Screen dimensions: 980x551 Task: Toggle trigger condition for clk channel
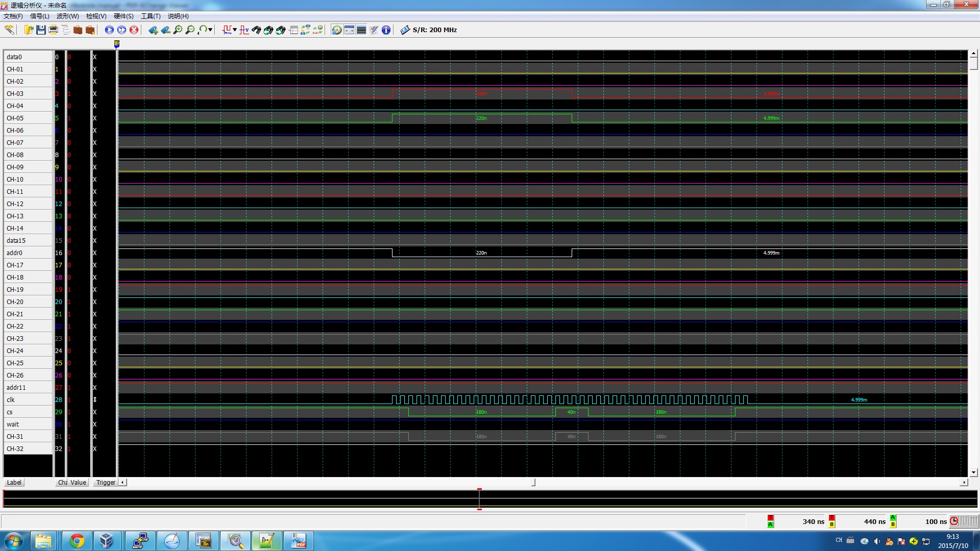click(x=95, y=399)
